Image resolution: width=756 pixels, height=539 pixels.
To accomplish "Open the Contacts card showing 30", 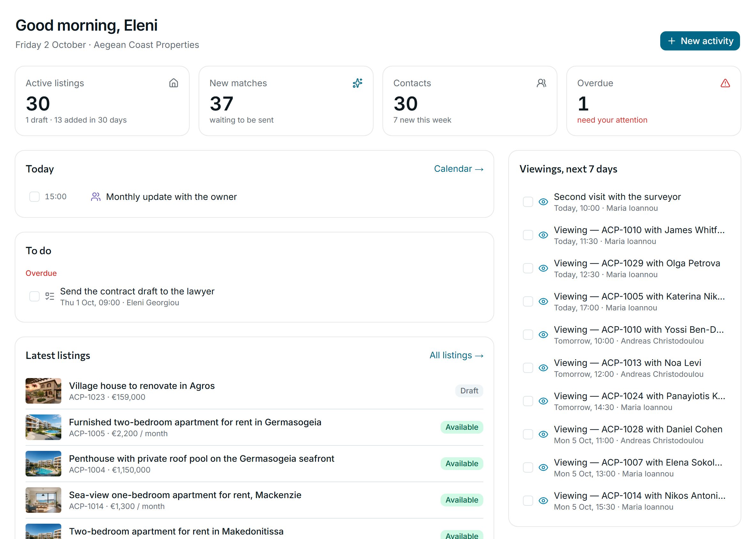I will [x=470, y=101].
